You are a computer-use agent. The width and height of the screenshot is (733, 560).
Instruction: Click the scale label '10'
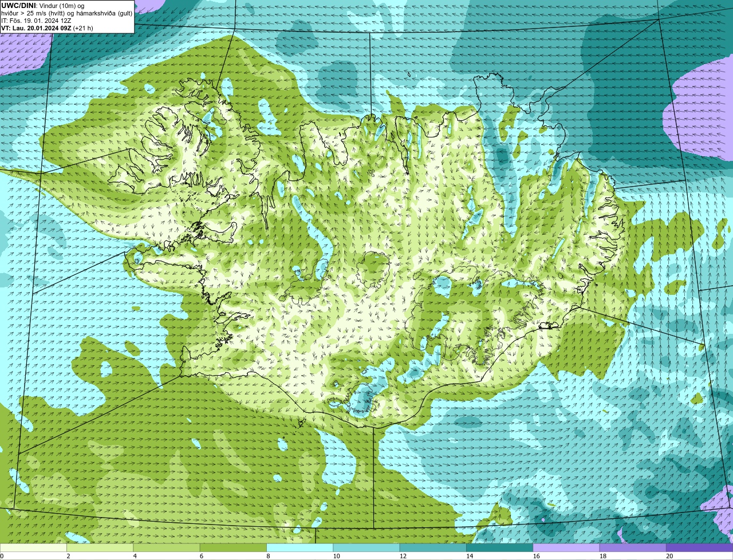[x=336, y=556]
